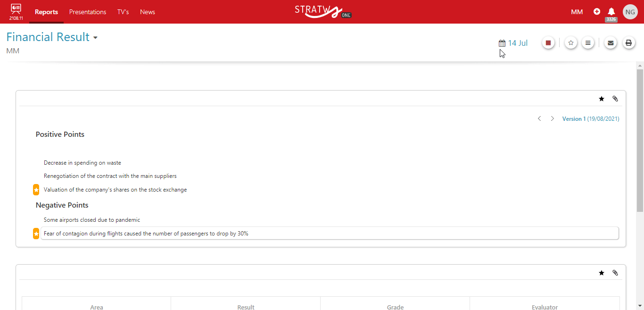Toggle star on Fear of contagion item
Screen dimensions: 644x310
pyautogui.click(x=36, y=234)
